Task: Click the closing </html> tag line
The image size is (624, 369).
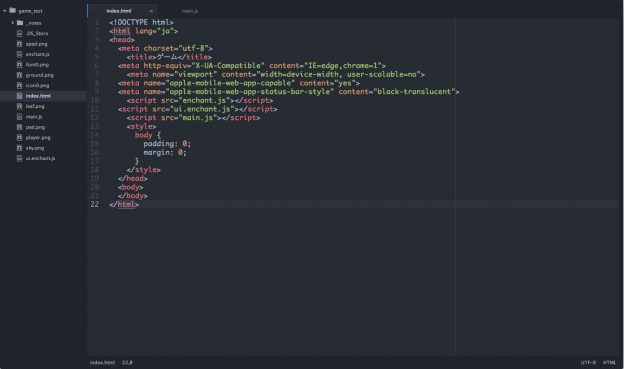Action: (124, 205)
